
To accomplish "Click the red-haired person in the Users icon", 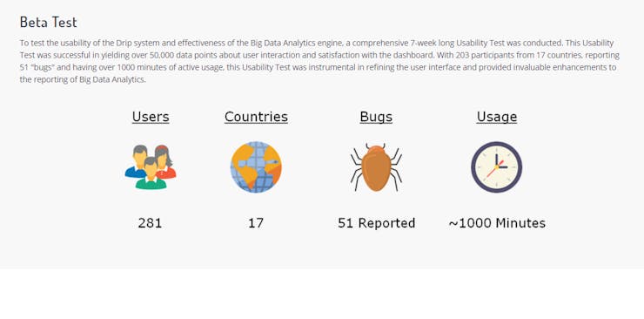I will point(165,161).
